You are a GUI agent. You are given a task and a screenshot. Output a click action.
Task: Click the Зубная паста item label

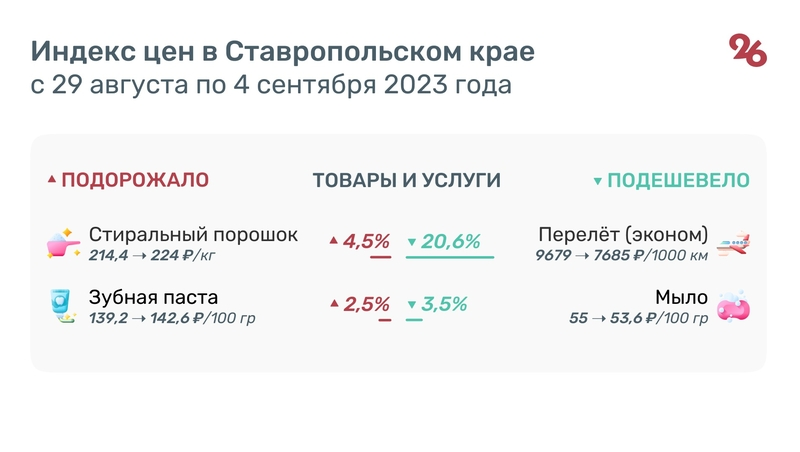click(153, 297)
